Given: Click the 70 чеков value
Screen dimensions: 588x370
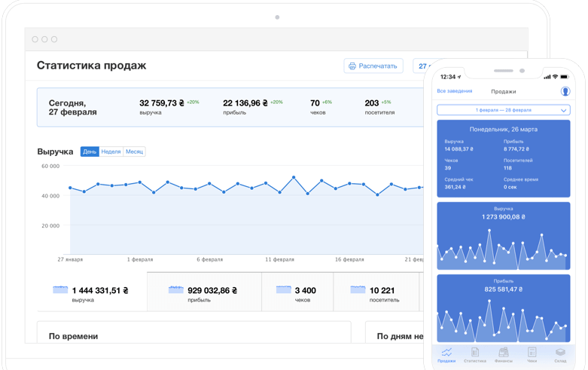Looking at the screenshot, I should point(315,102).
